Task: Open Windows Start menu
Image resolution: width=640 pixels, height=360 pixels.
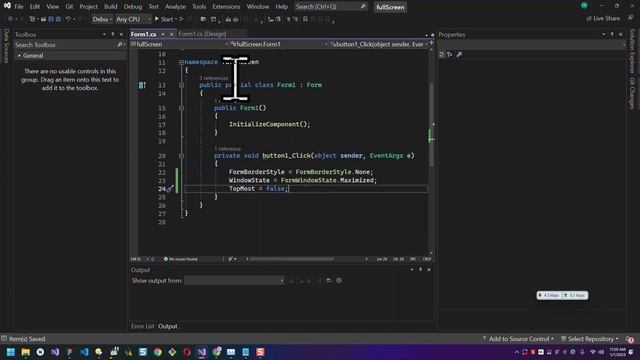Action: click(x=11, y=352)
